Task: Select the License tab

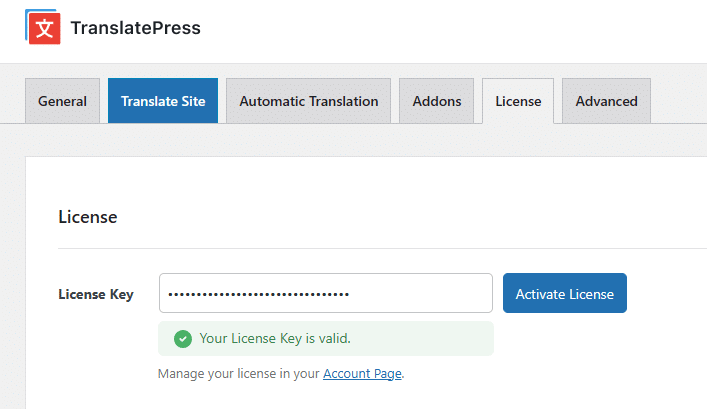Action: click(x=518, y=101)
